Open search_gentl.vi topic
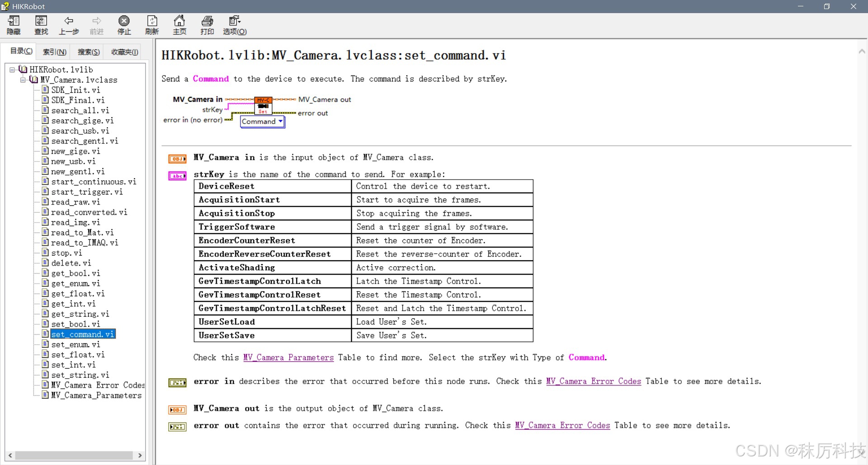The width and height of the screenshot is (868, 465). click(x=85, y=141)
